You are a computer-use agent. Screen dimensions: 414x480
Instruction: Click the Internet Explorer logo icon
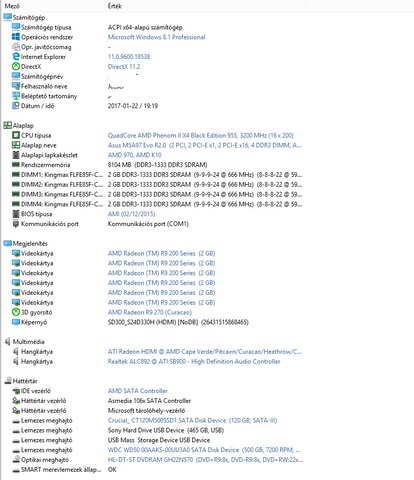(x=16, y=57)
